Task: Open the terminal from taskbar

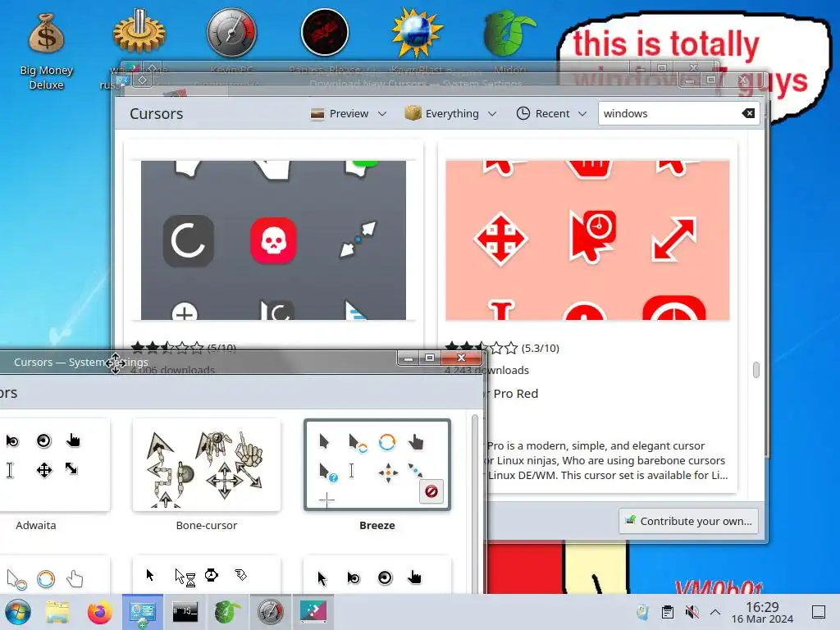Action: (x=185, y=612)
